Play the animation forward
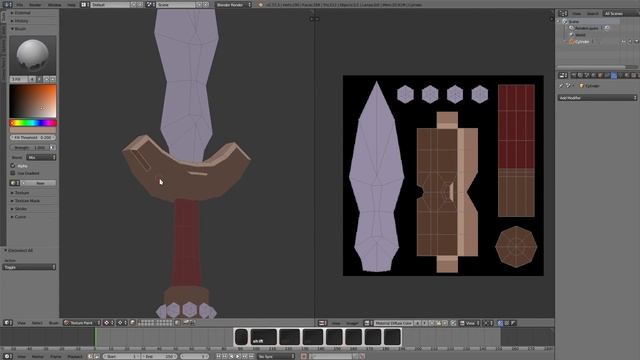Image resolution: width=640 pixels, height=360 pixels. [x=238, y=356]
